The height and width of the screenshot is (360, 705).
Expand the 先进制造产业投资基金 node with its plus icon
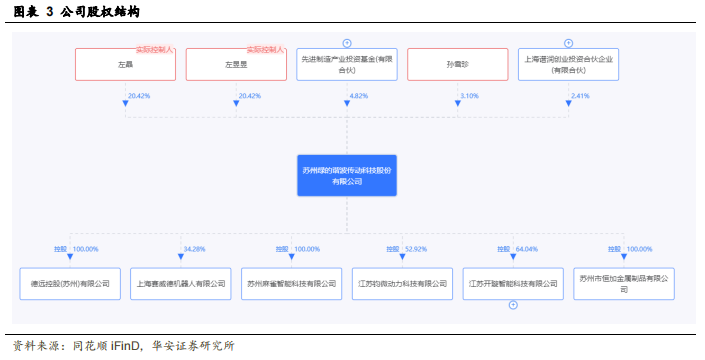347,43
